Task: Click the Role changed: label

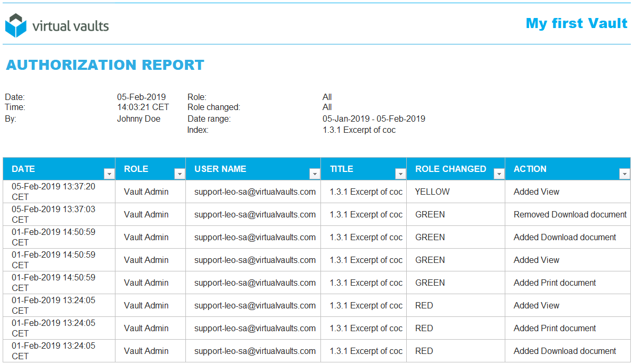Action: click(x=214, y=107)
